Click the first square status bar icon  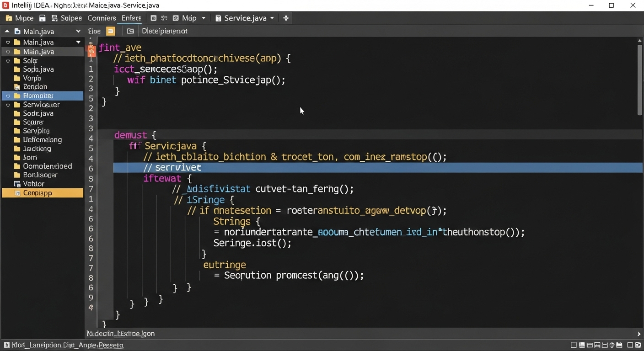click(x=574, y=345)
